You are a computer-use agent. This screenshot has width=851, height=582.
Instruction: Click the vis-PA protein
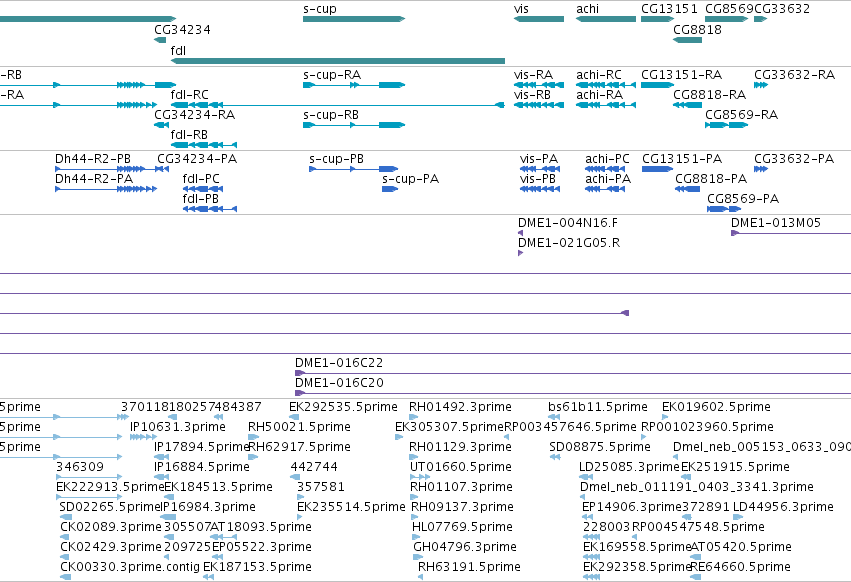[x=540, y=169]
